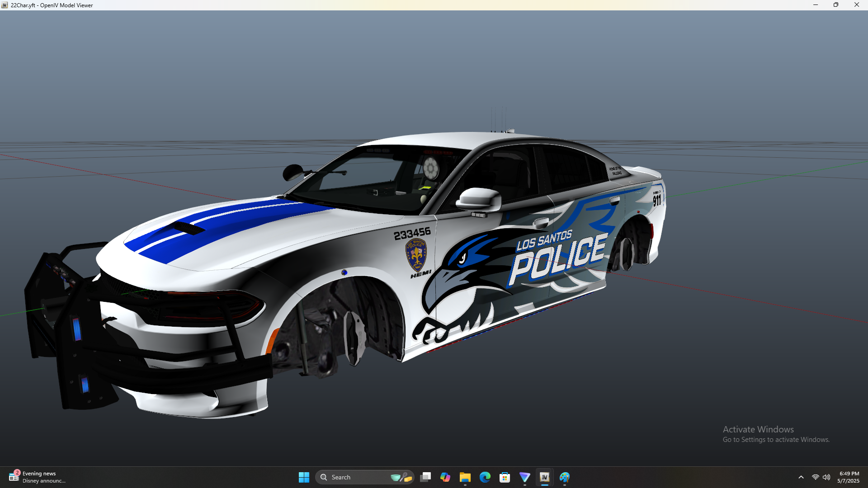Expand the hidden system tray icons
The image size is (868, 488).
tap(801, 477)
